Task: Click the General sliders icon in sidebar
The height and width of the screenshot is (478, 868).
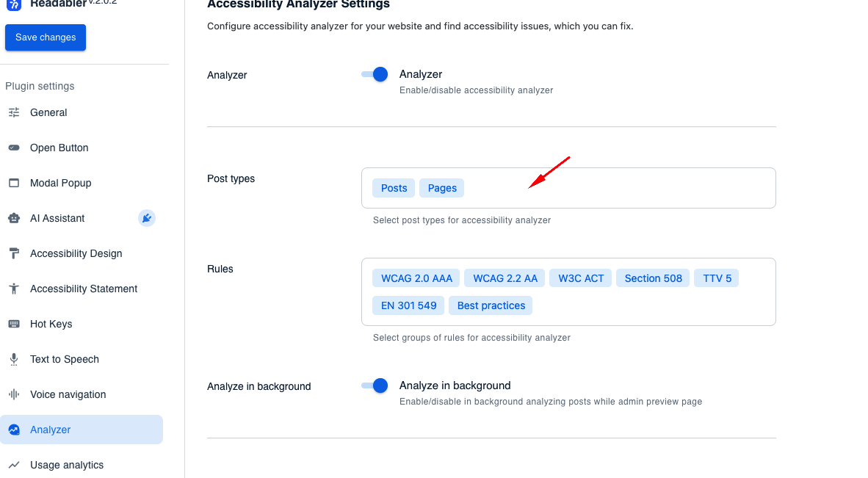Action: (x=14, y=112)
